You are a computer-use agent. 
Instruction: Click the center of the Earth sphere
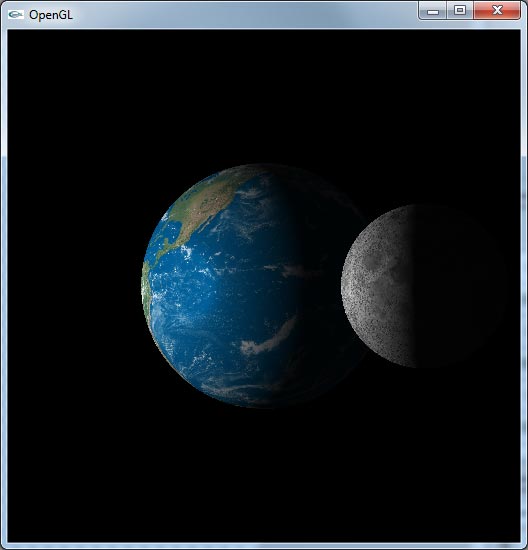(254, 286)
